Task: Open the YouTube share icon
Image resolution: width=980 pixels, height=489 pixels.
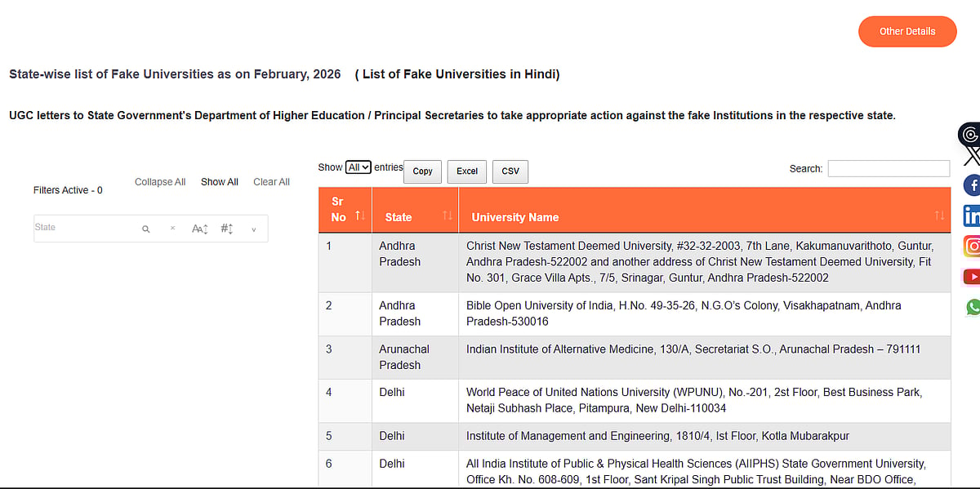Action: pyautogui.click(x=971, y=276)
